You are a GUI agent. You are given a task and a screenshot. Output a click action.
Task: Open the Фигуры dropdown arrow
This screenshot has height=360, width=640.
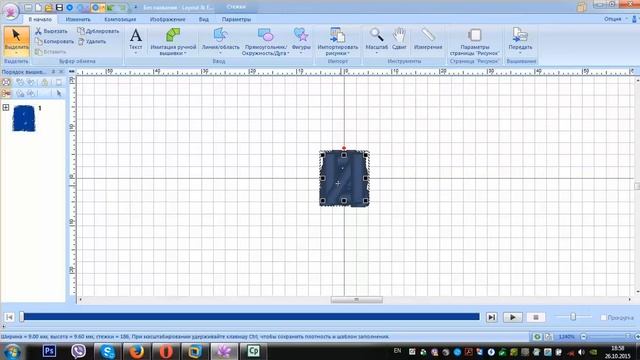[301, 53]
